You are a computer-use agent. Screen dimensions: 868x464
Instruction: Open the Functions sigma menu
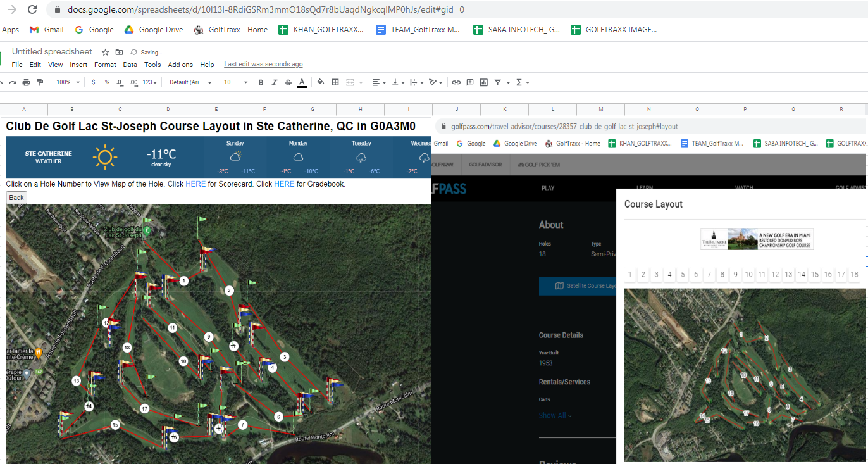[x=522, y=82]
